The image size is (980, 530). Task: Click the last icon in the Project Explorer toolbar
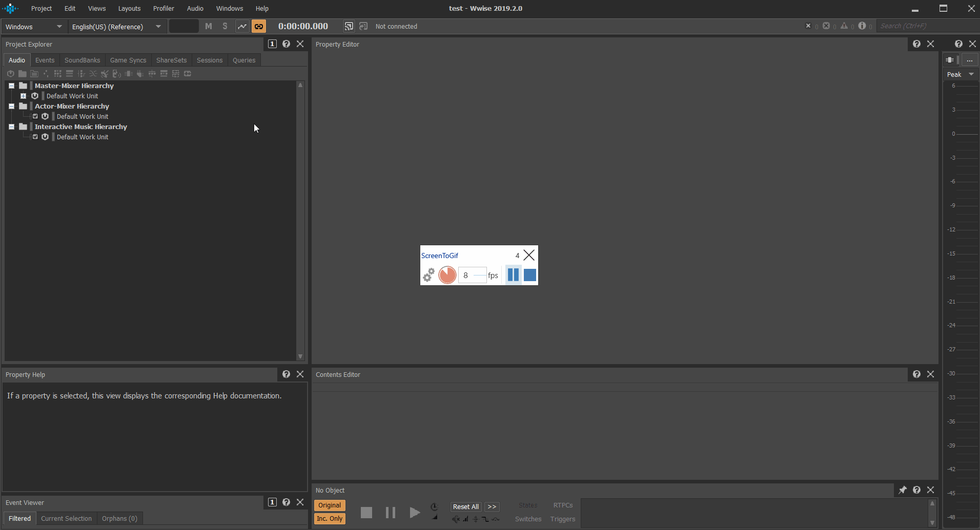pos(188,74)
